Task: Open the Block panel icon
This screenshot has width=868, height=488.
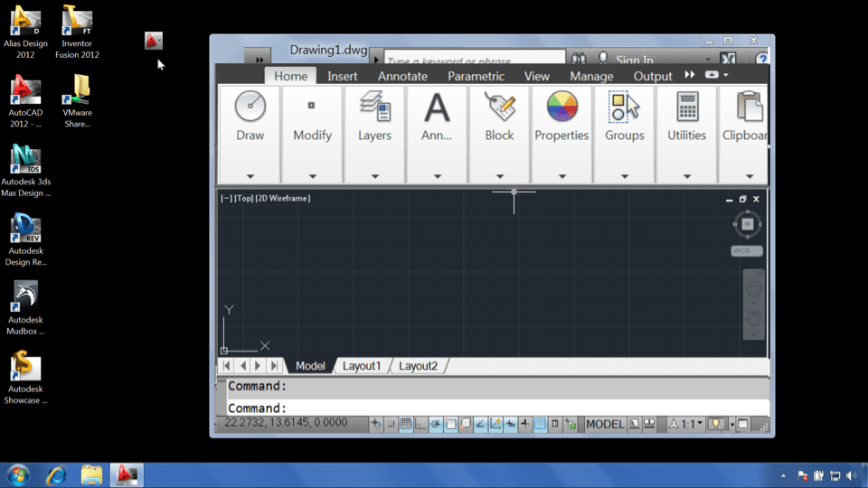Action: 499,107
